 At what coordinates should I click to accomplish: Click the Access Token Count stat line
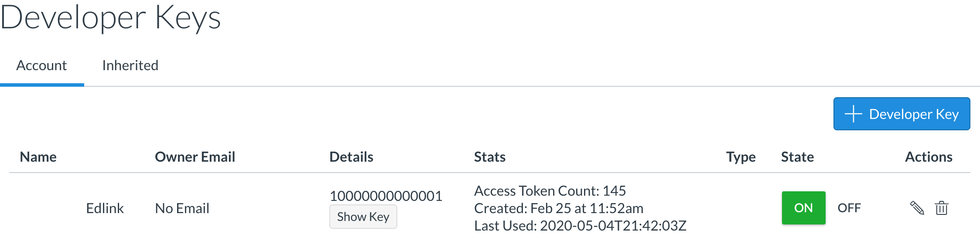[550, 191]
